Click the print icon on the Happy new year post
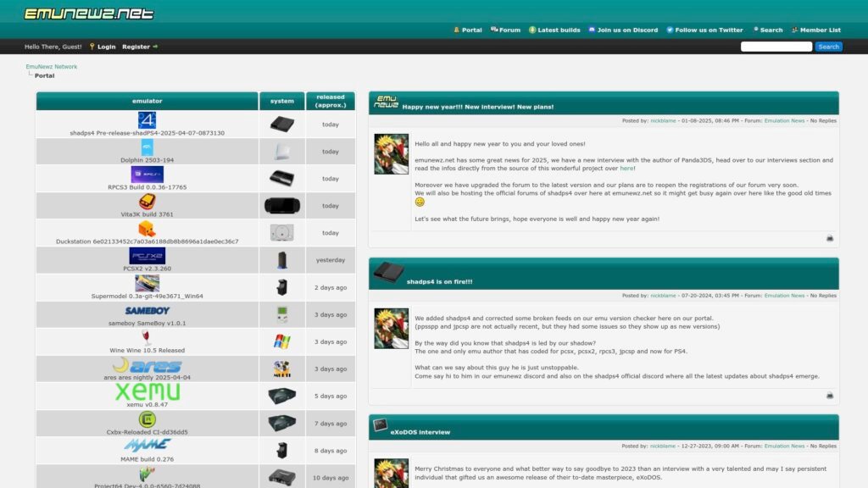Screen dimensions: 868x488 pos(829,238)
